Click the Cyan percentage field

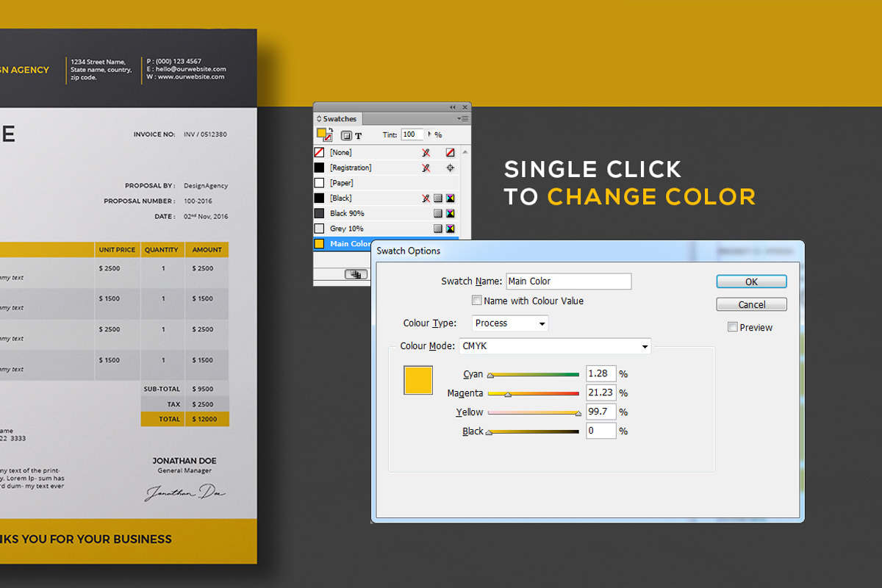601,373
